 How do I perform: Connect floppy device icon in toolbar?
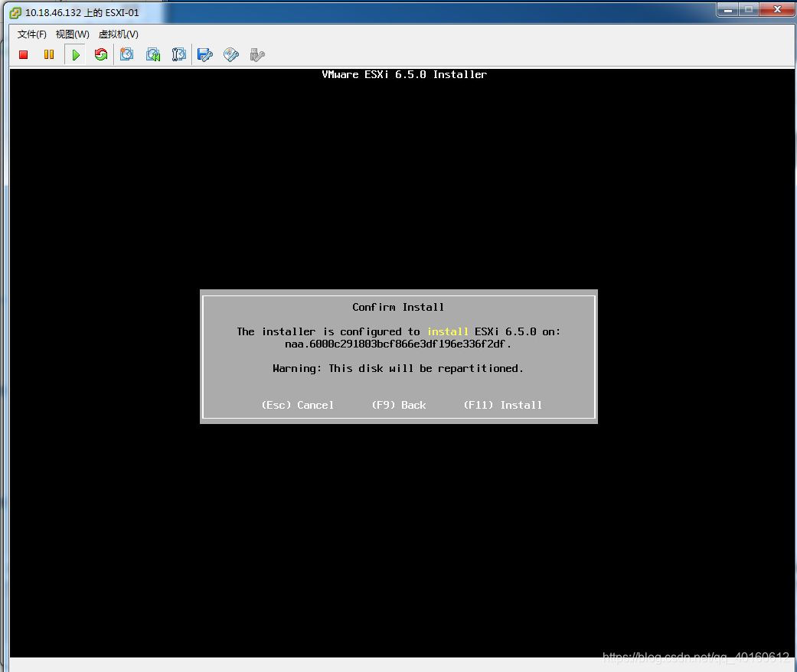(x=205, y=54)
